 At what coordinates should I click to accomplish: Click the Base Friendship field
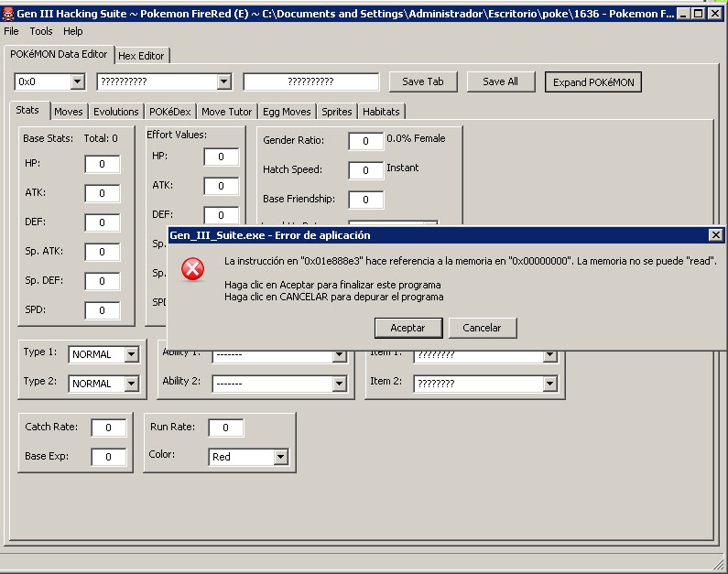[366, 200]
